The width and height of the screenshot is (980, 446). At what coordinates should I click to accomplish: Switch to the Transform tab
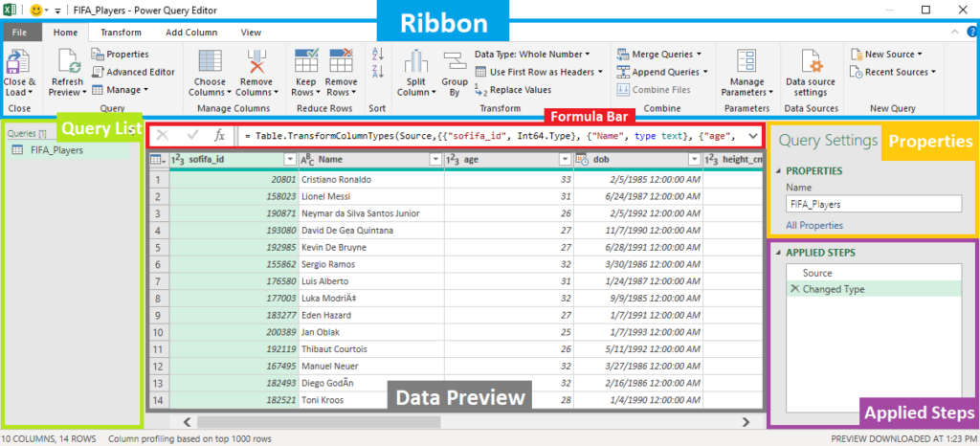[120, 32]
